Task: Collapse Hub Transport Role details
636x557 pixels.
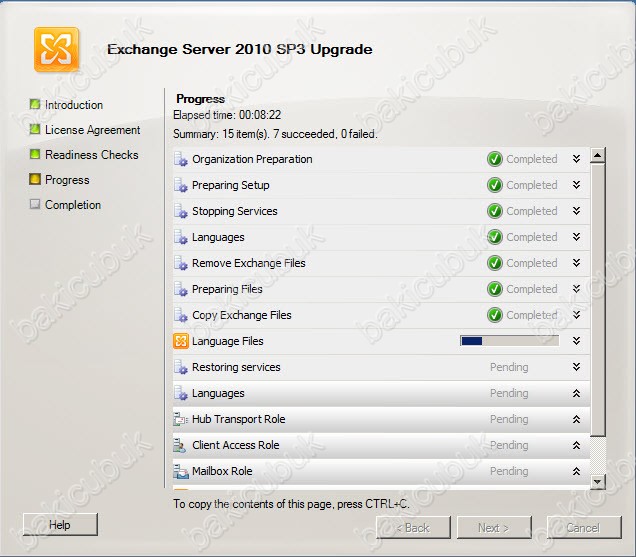Action: point(576,419)
